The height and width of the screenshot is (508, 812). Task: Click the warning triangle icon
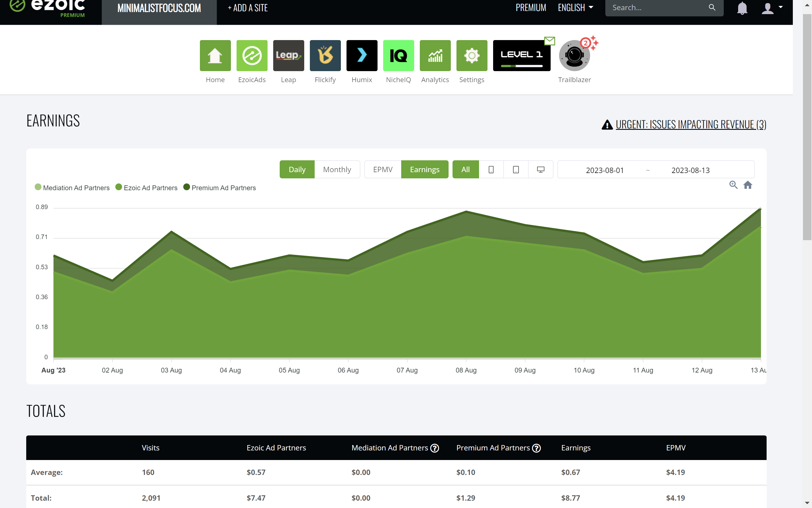pyautogui.click(x=607, y=125)
